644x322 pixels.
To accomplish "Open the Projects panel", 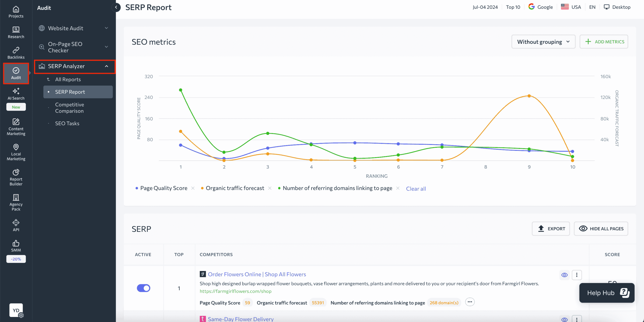I will pyautogui.click(x=16, y=11).
